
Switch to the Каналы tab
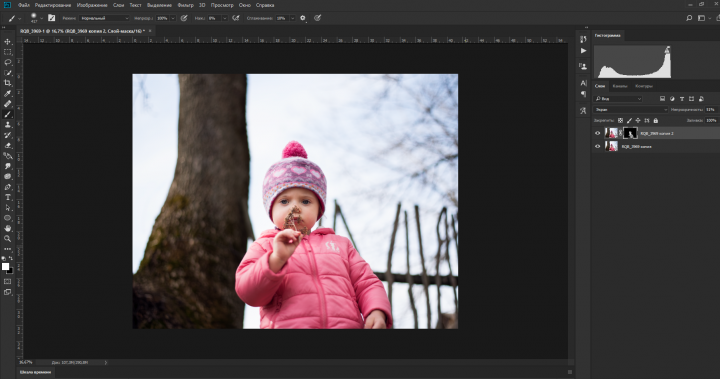point(619,86)
